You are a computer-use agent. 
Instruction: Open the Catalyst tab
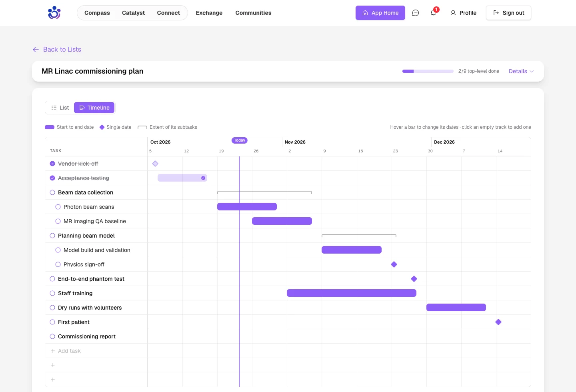[133, 13]
